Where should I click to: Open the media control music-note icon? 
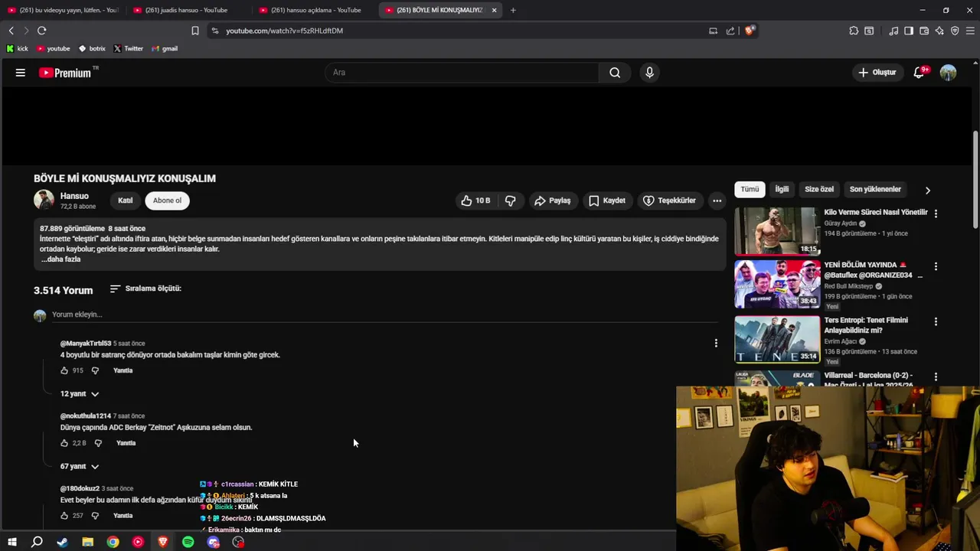pos(893,31)
